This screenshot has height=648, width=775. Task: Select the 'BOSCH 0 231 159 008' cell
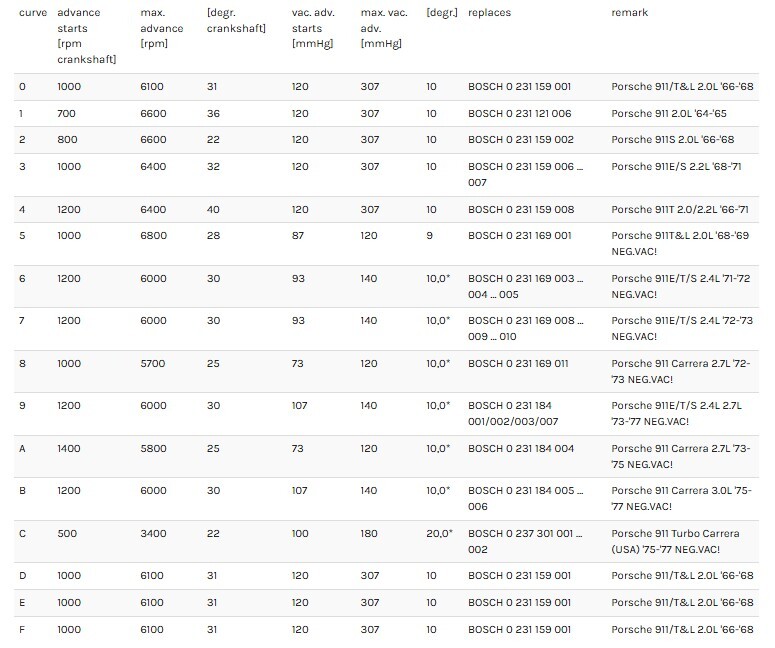pyautogui.click(x=521, y=210)
